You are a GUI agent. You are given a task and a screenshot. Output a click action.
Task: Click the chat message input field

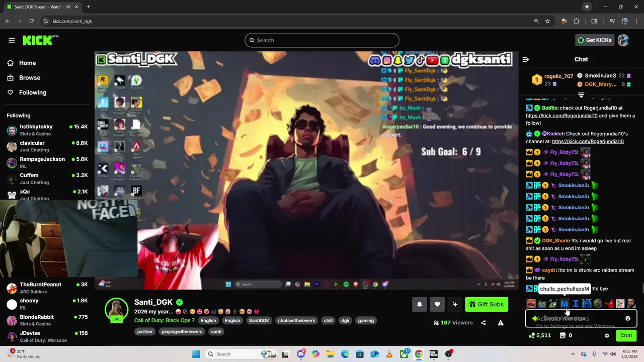point(581,318)
